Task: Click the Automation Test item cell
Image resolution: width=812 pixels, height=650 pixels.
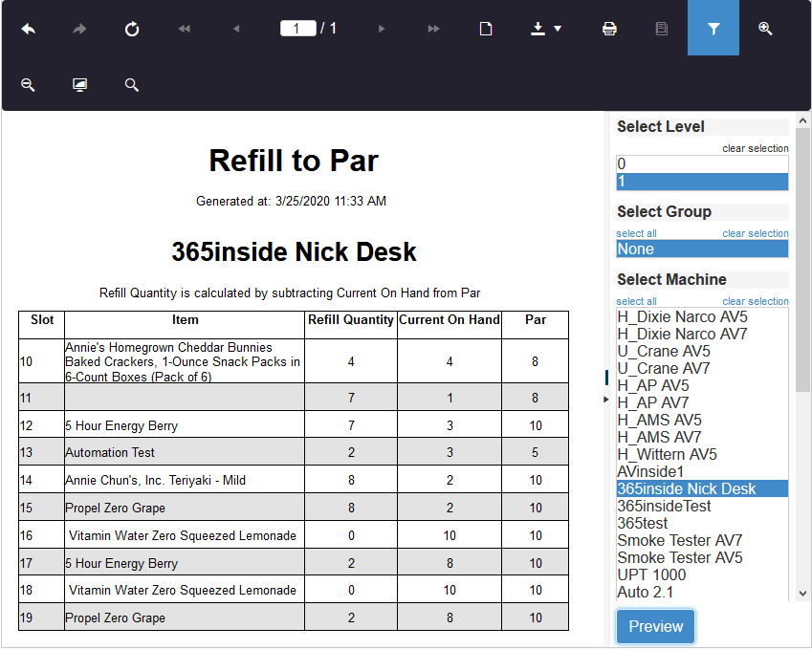Action: click(x=185, y=452)
